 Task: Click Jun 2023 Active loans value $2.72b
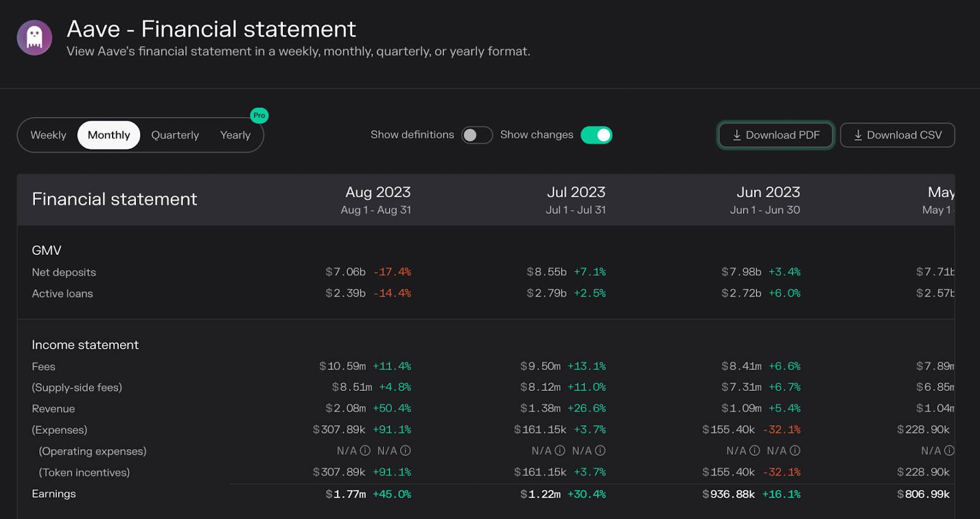click(742, 293)
